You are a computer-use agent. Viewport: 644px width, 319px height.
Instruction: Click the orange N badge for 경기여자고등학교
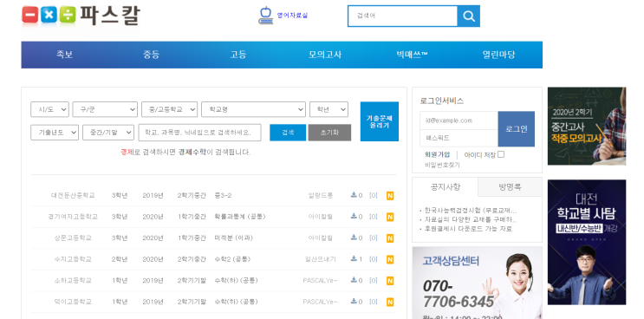(x=390, y=218)
